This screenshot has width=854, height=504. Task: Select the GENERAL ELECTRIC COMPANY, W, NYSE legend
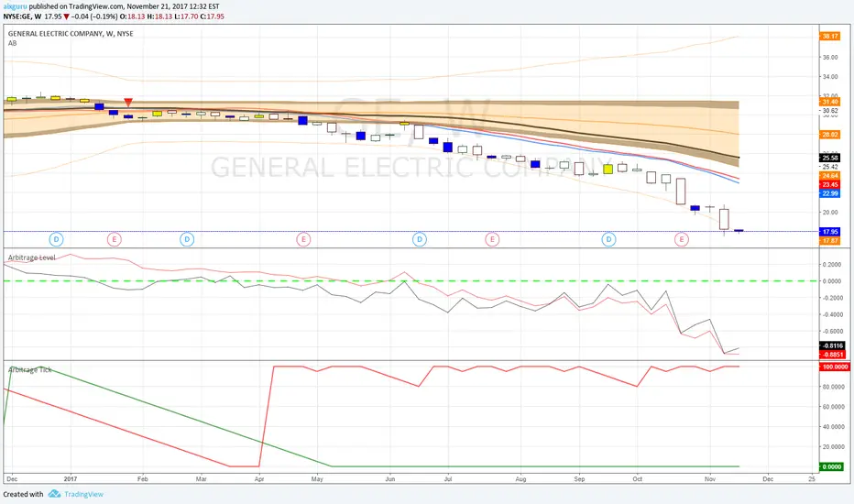pyautogui.click(x=71, y=34)
